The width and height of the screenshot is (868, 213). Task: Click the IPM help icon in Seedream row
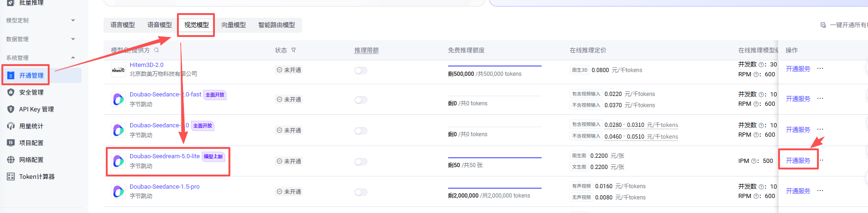(754, 161)
